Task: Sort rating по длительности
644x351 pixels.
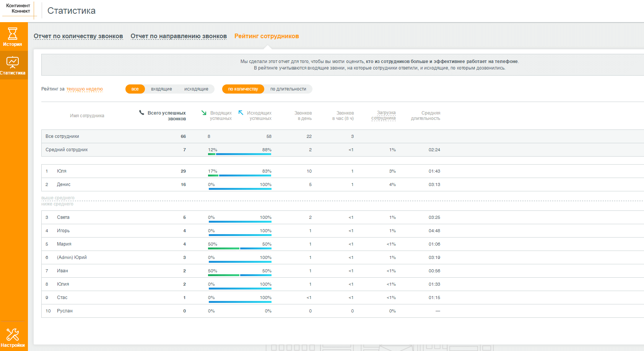Action: point(288,89)
